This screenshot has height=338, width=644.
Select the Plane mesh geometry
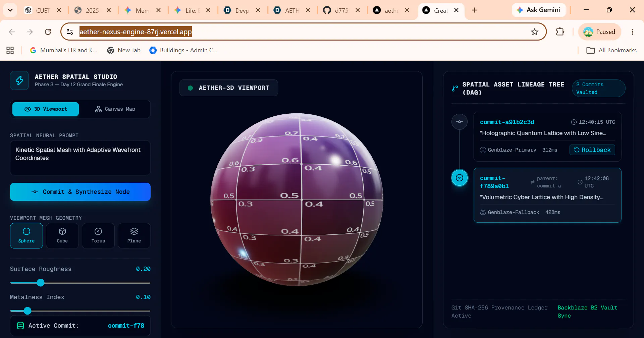pyautogui.click(x=134, y=236)
